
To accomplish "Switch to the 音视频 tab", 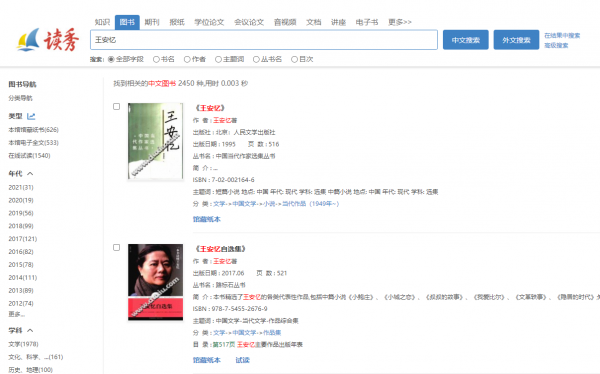I will 285,22.
